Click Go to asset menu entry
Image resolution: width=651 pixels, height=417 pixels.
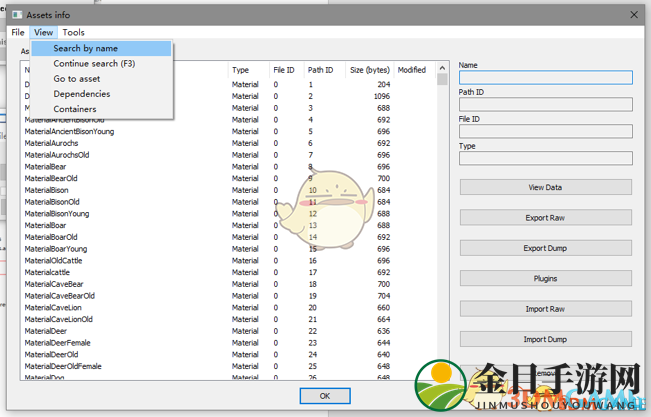(x=77, y=78)
